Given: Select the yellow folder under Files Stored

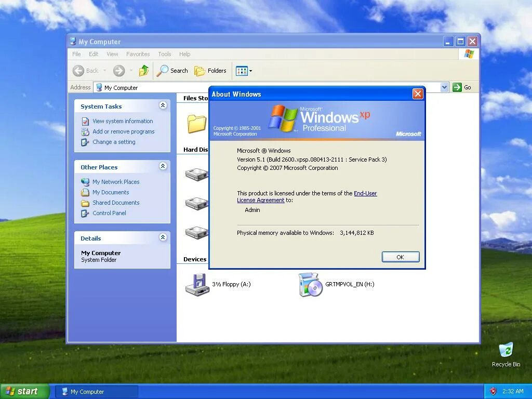Looking at the screenshot, I should (197, 124).
